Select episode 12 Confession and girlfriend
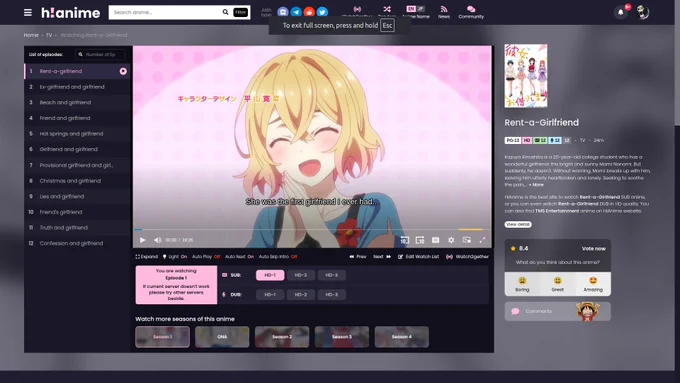This screenshot has height=383, width=680. (x=77, y=243)
